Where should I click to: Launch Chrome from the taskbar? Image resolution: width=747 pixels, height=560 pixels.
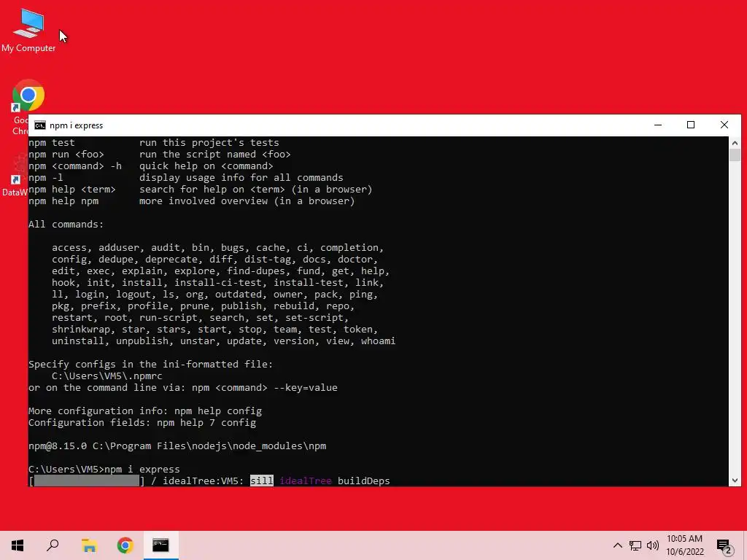[125, 545]
